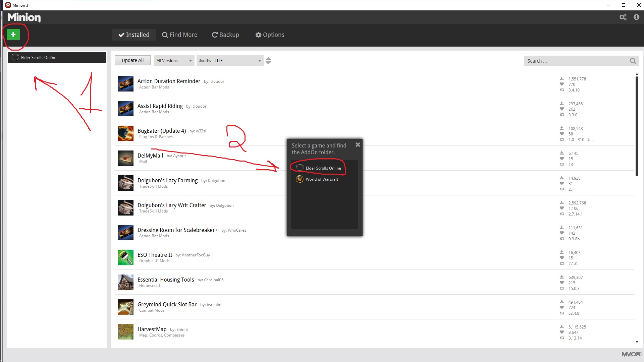The image size is (644, 362).
Task: Click the green plus add-game button
Action: tap(13, 34)
